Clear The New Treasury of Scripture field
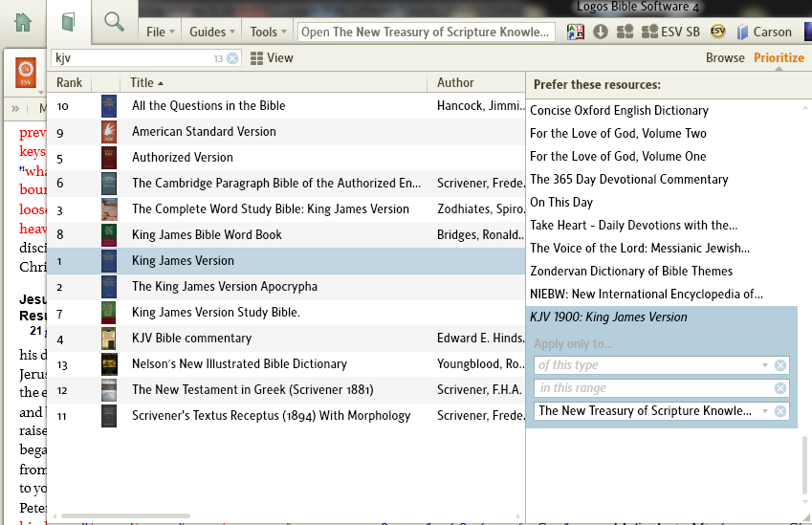812x525 pixels. pos(780,411)
